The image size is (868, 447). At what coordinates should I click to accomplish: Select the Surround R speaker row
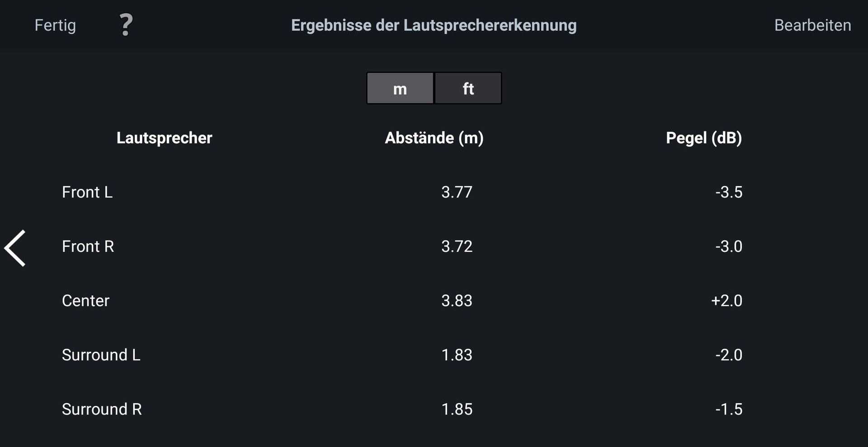point(102,409)
